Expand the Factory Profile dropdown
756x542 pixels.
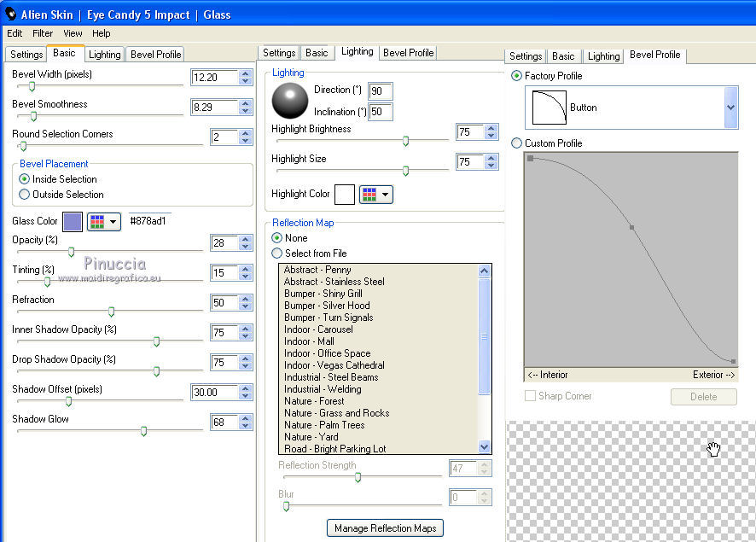[730, 108]
